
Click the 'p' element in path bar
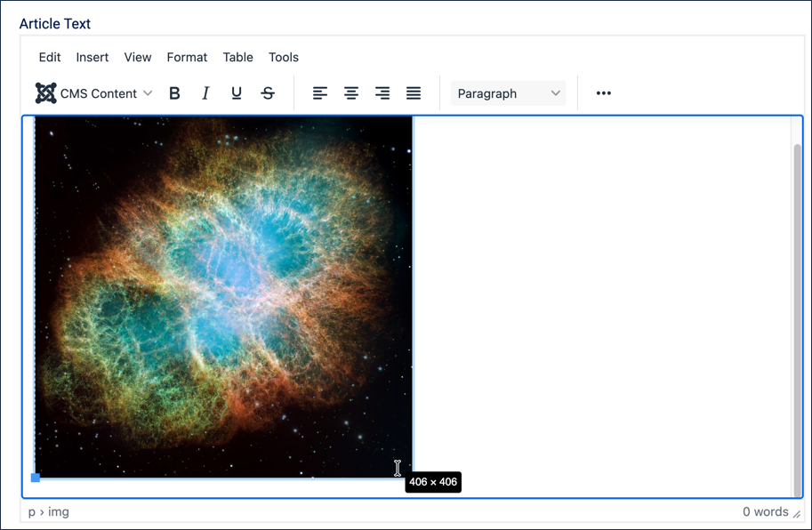[x=32, y=512]
